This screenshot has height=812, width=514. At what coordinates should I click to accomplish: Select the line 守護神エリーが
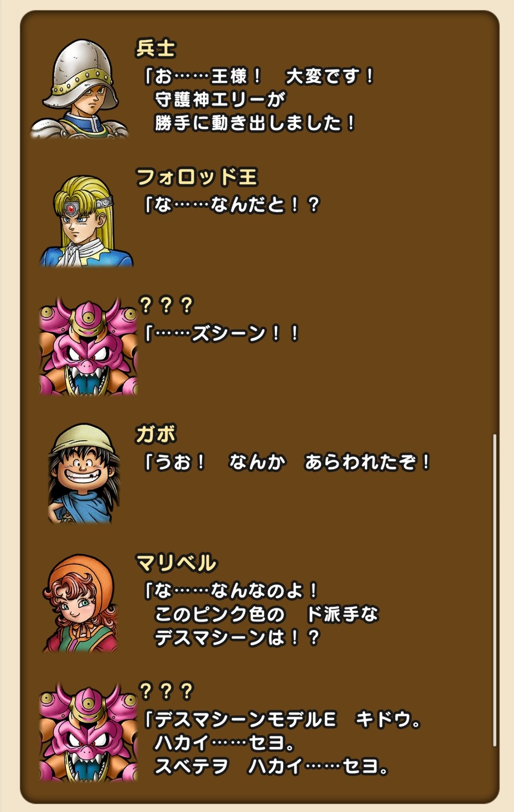pyautogui.click(x=220, y=99)
